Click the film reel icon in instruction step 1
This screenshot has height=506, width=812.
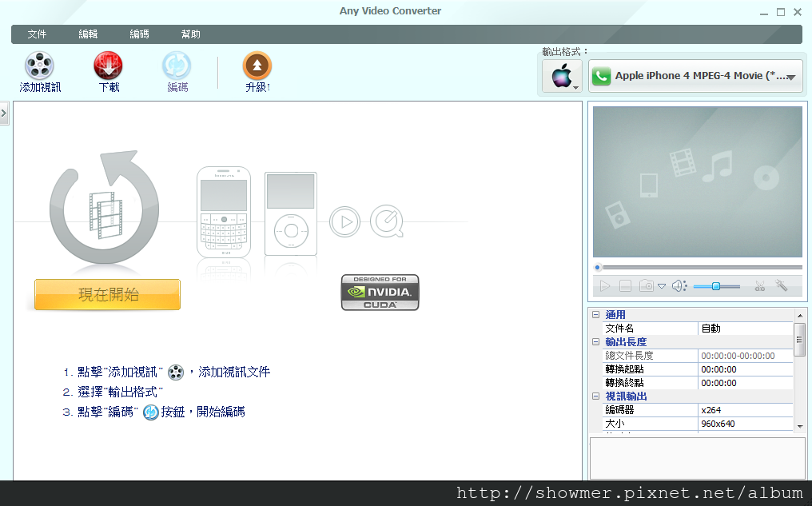tap(176, 372)
